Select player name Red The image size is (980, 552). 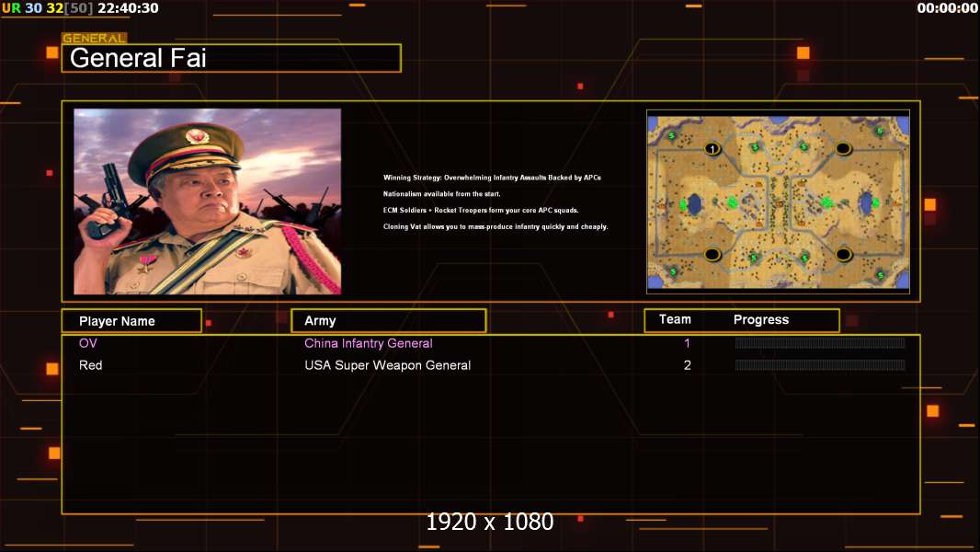click(91, 365)
